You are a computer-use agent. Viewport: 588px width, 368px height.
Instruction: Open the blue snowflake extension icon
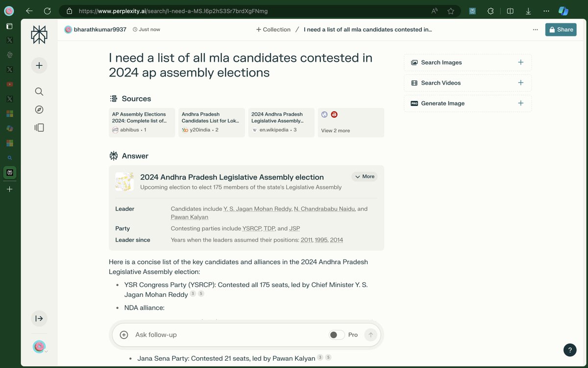[x=473, y=11]
